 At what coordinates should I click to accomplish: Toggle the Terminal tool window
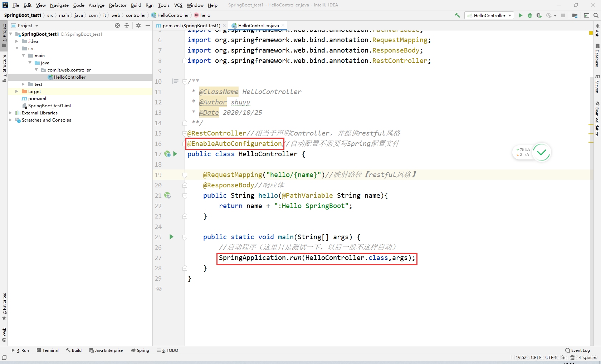48,350
